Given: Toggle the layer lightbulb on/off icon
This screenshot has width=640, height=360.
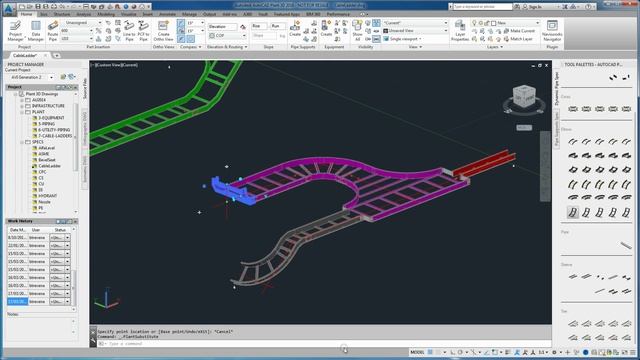Looking at the screenshot, I should point(474,23).
